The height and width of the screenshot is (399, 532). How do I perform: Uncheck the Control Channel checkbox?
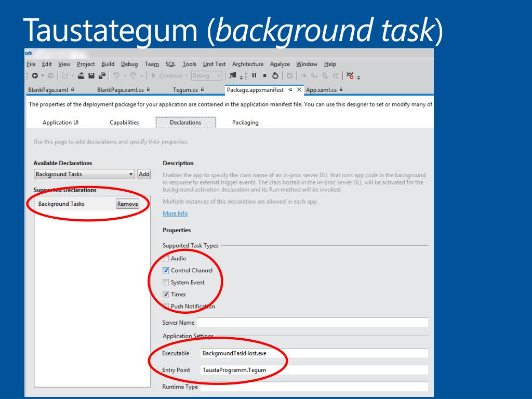(166, 270)
